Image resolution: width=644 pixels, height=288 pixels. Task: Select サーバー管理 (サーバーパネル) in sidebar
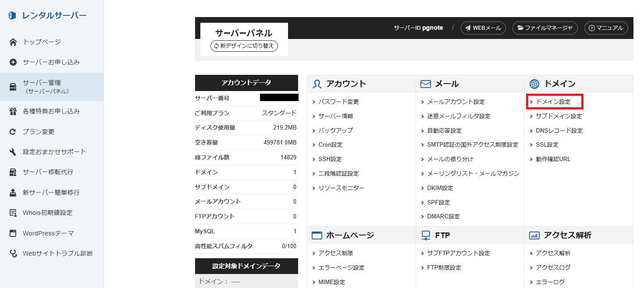coord(52,87)
